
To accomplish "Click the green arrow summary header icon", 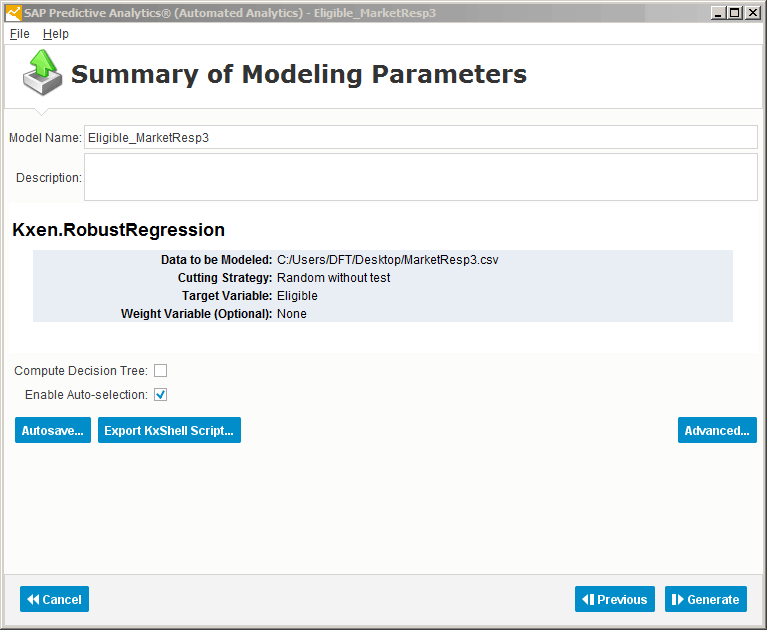I will 43,73.
